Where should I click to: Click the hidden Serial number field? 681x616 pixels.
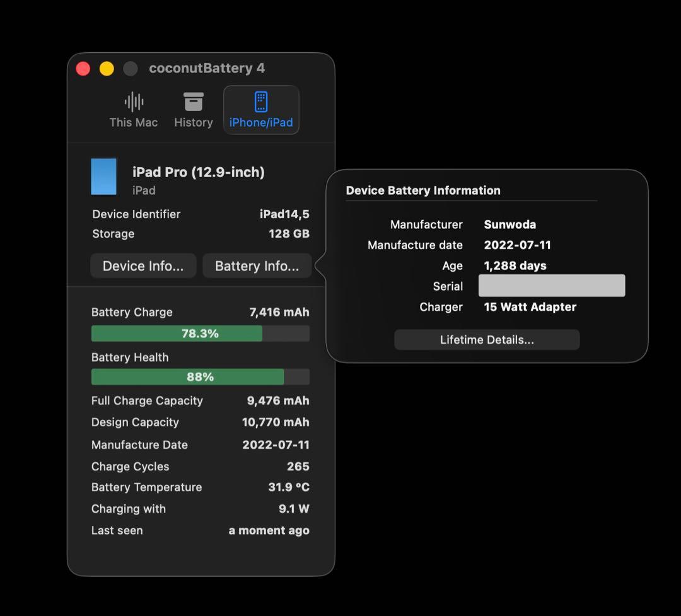click(551, 285)
